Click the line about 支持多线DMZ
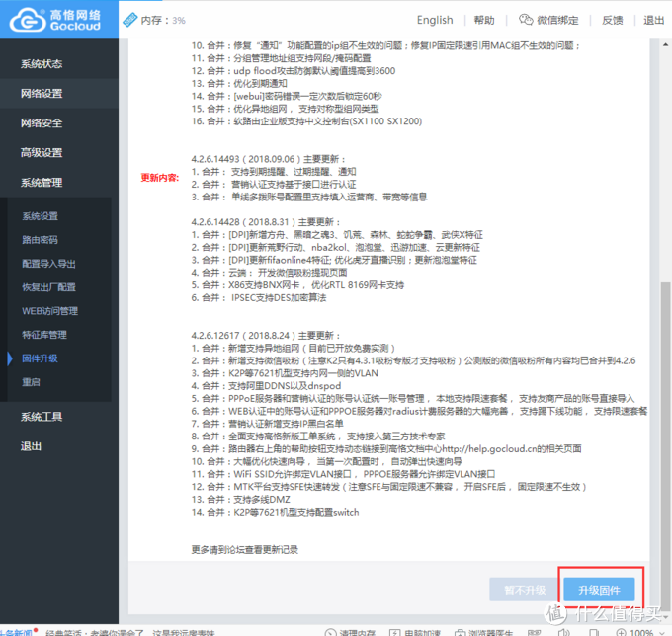 click(x=240, y=500)
